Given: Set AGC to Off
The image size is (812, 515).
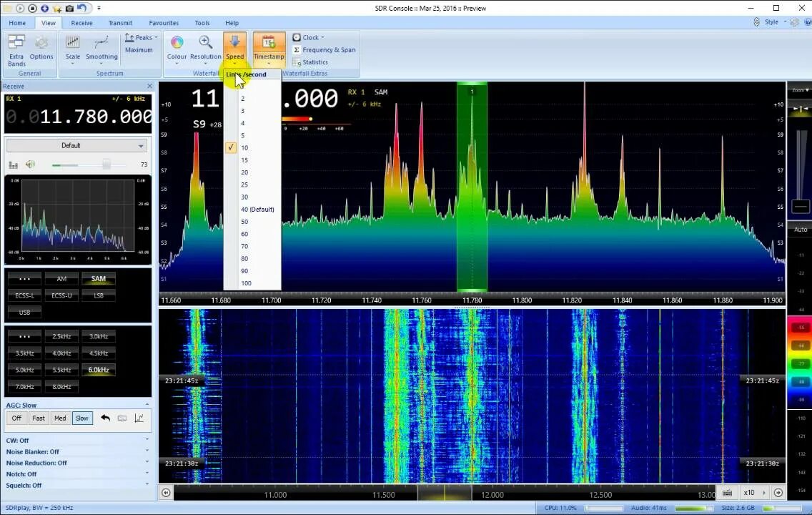Looking at the screenshot, I should point(16,418).
